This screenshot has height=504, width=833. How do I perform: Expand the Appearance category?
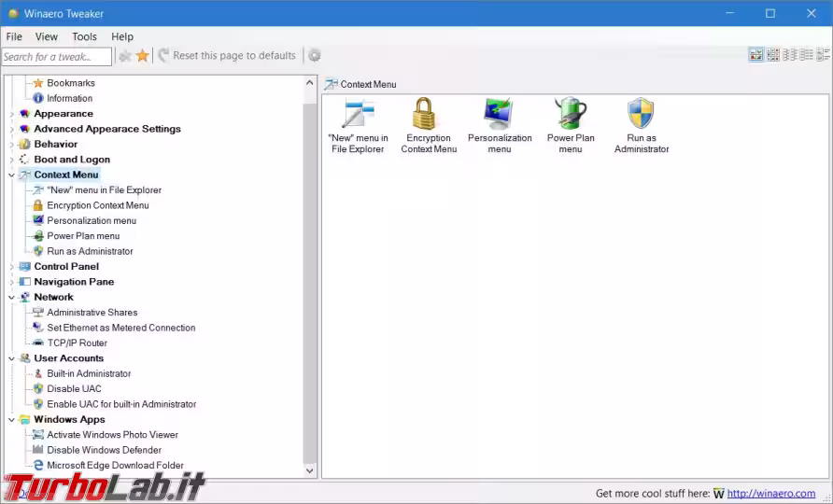pos(12,114)
